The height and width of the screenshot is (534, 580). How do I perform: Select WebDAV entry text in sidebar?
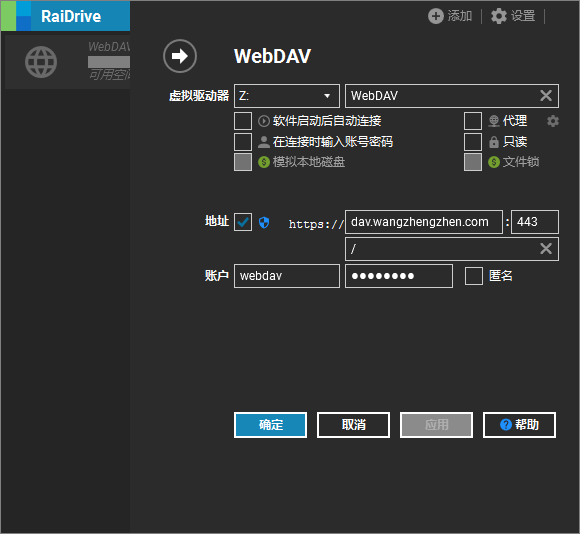(x=109, y=47)
